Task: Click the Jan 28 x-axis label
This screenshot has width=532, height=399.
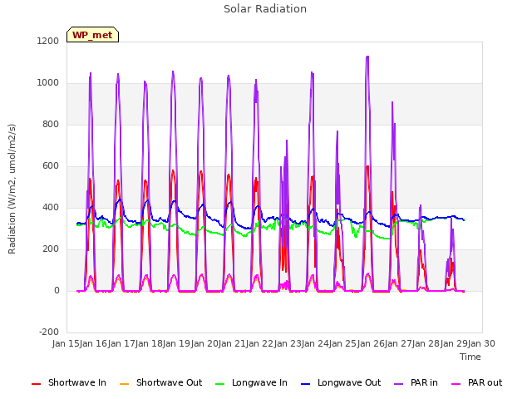Action: [x=426, y=343]
